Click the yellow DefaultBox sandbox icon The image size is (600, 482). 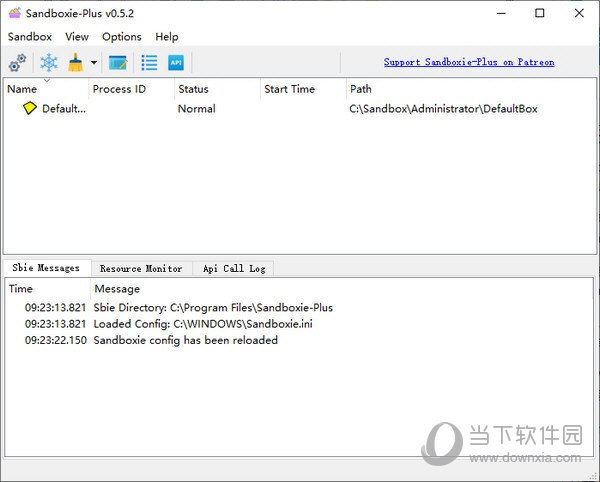tap(30, 108)
